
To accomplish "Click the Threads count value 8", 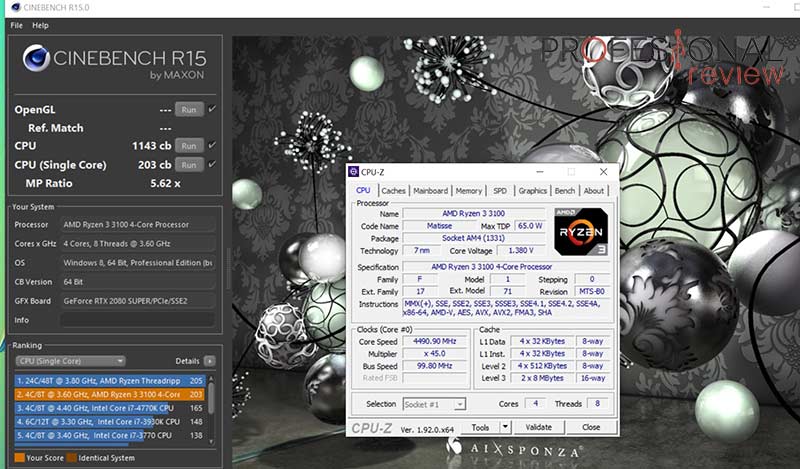I will pos(597,404).
